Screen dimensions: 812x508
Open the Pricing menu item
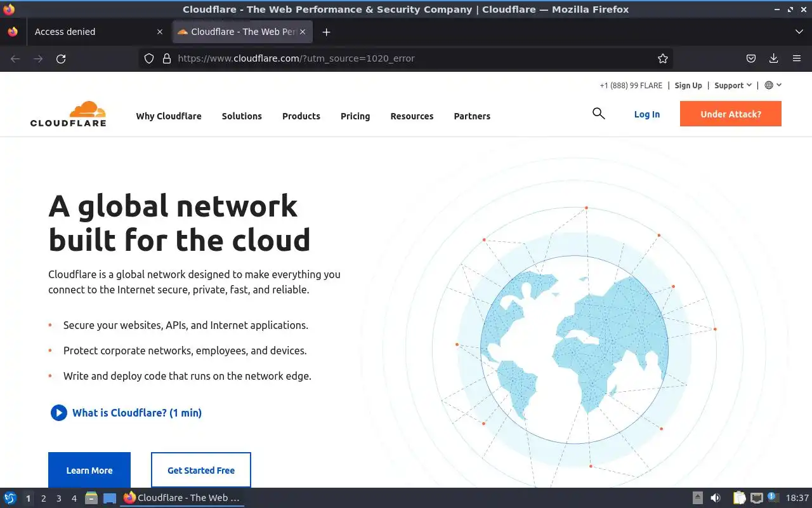point(355,116)
